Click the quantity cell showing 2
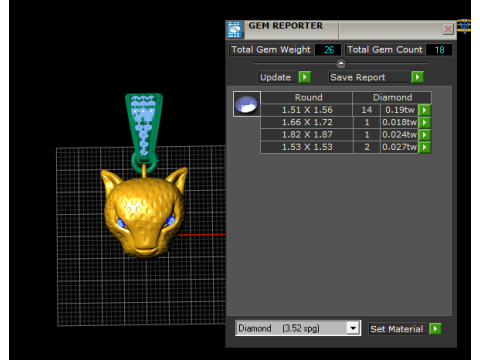The height and width of the screenshot is (360, 480). 367,147
